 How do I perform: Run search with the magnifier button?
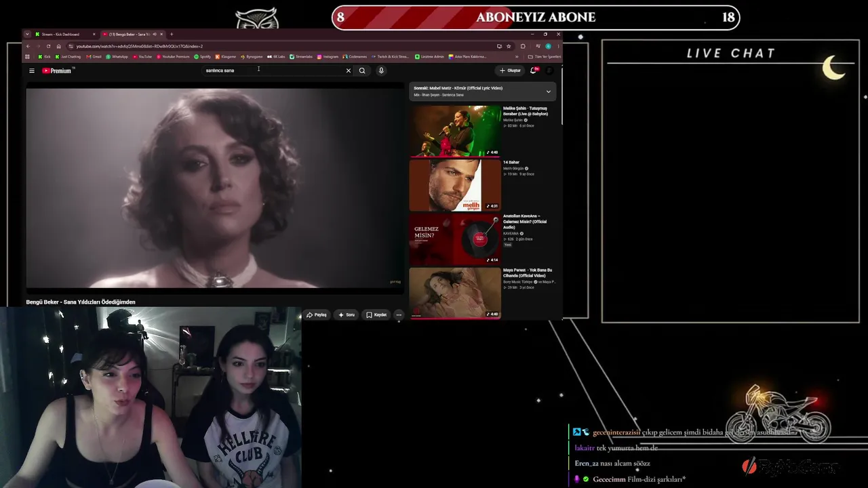click(362, 70)
